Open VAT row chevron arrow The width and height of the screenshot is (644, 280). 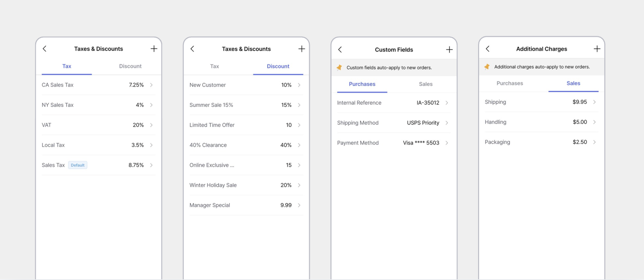point(151,125)
